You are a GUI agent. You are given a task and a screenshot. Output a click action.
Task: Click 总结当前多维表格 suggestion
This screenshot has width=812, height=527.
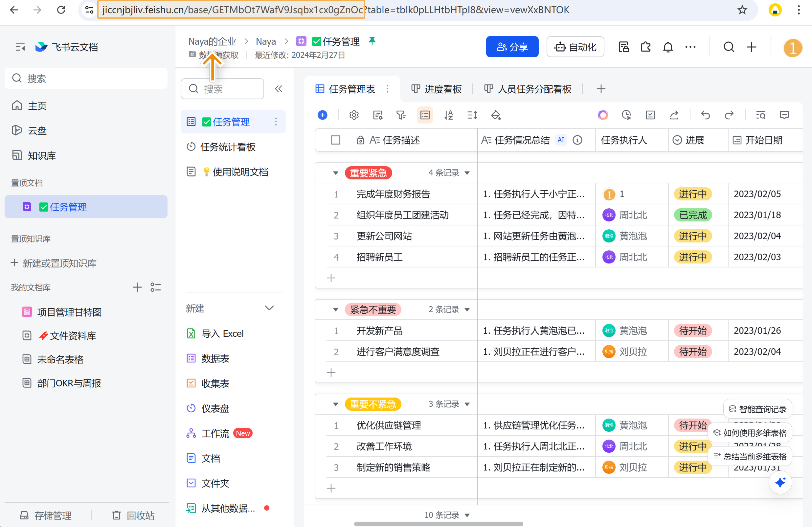click(750, 456)
